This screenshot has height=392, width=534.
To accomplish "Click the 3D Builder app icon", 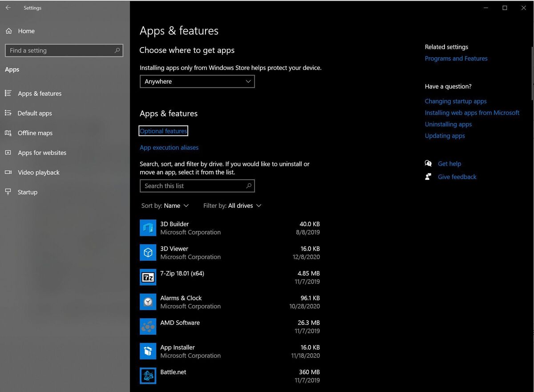I will pos(148,228).
